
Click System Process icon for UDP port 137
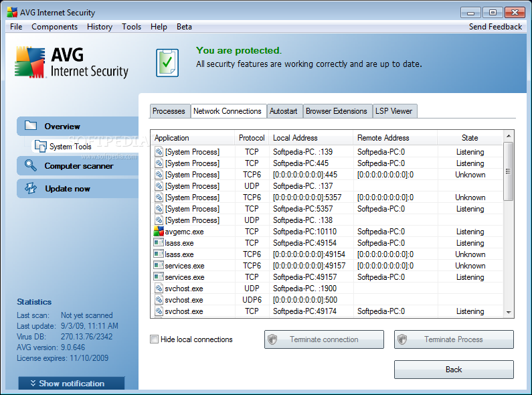coord(159,186)
